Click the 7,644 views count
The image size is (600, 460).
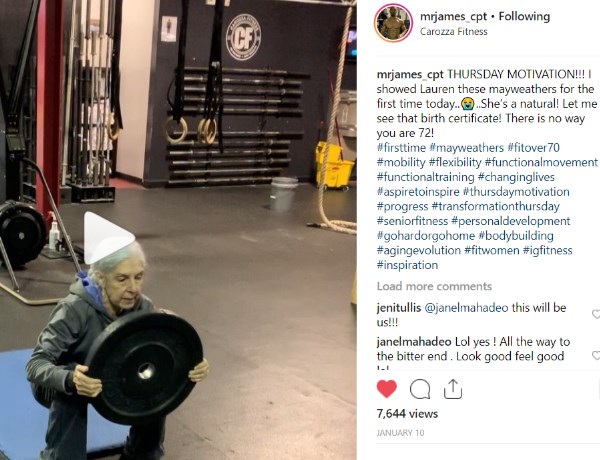(x=407, y=414)
